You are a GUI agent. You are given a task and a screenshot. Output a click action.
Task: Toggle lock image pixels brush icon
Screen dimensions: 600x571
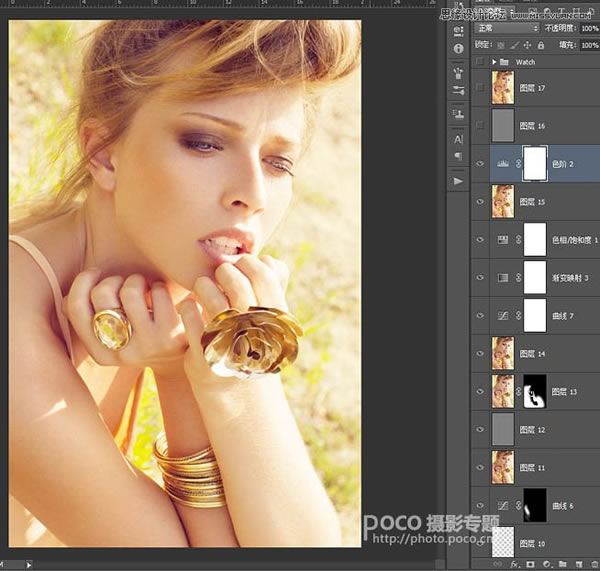point(515,46)
